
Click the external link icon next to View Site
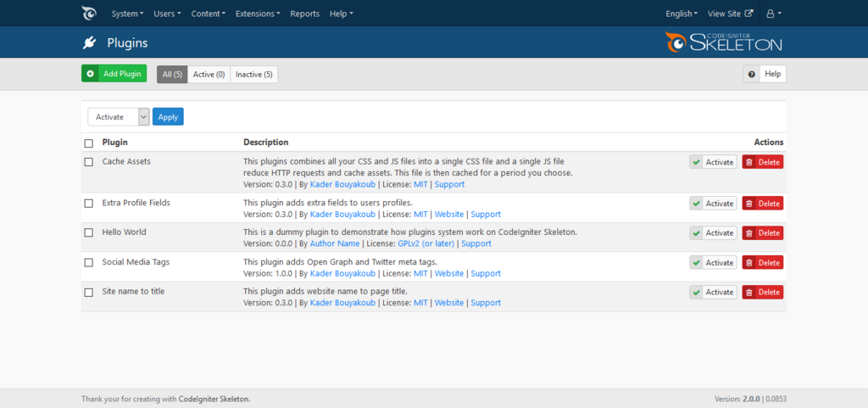click(x=749, y=14)
